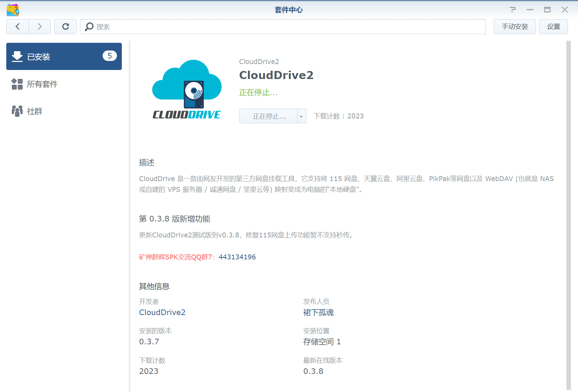Image resolution: width=578 pixels, height=392 pixels.
Task: Close the 套件中心 window
Action: 565,10
